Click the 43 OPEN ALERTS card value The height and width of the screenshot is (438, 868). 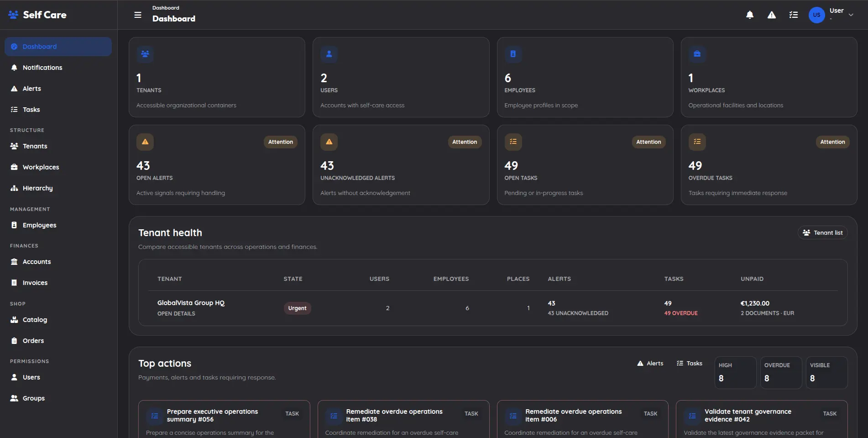[143, 165]
